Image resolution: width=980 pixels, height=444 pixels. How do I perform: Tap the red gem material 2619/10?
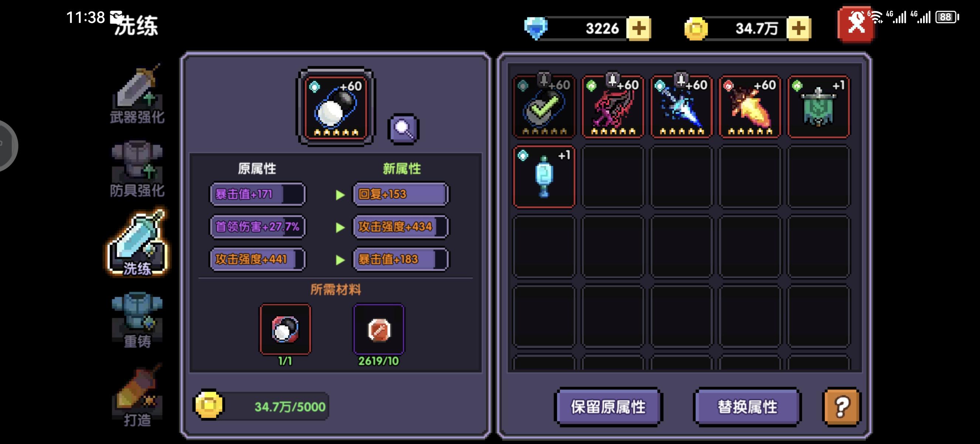(379, 329)
